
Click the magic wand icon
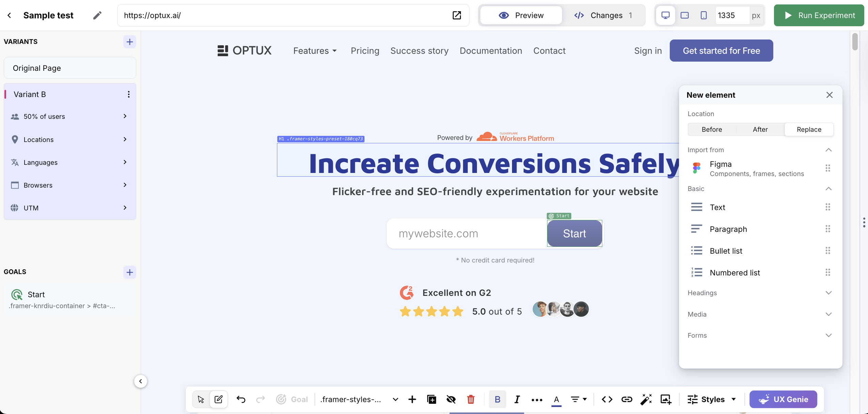click(x=646, y=399)
